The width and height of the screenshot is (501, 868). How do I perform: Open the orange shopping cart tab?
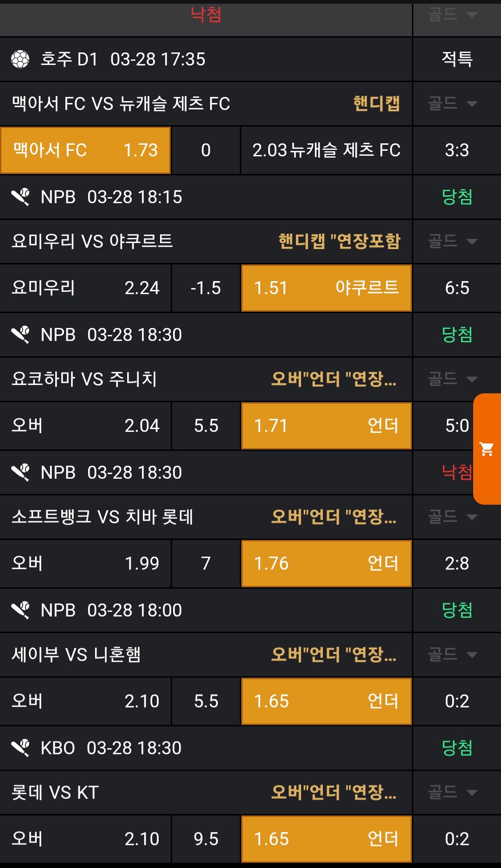click(487, 449)
